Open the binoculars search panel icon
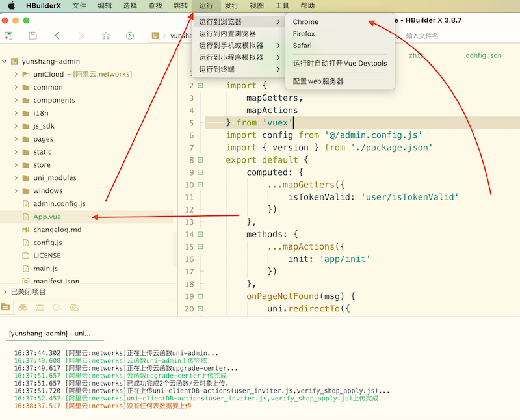 coord(23,308)
